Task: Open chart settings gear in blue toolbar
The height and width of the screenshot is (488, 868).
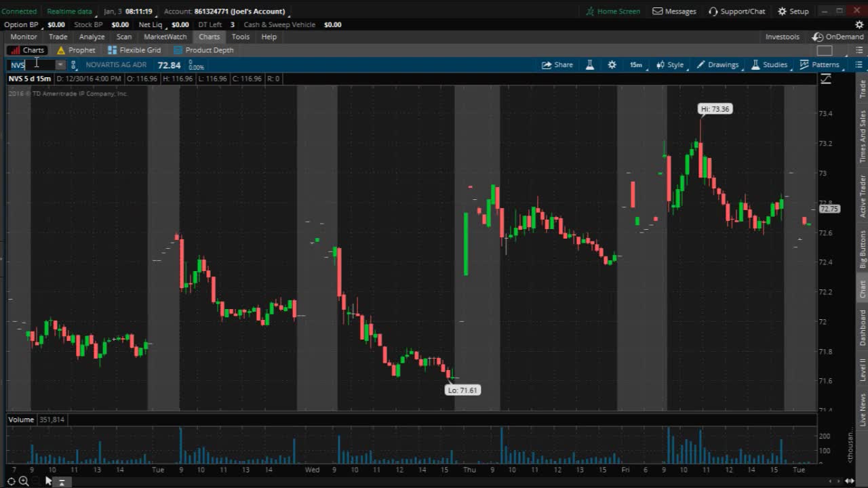Action: (x=612, y=65)
